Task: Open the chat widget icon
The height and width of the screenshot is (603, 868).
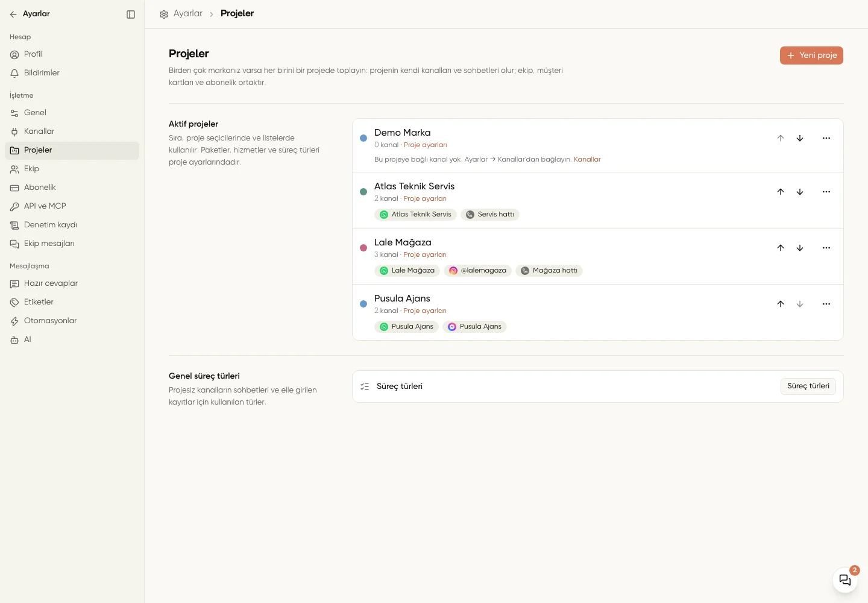Action: pyautogui.click(x=845, y=580)
